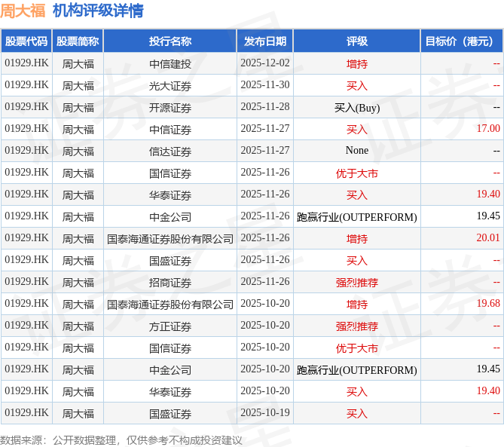Click 强烈推荐 rating in 方正证券 row
504x447 pixels.
click(357, 326)
